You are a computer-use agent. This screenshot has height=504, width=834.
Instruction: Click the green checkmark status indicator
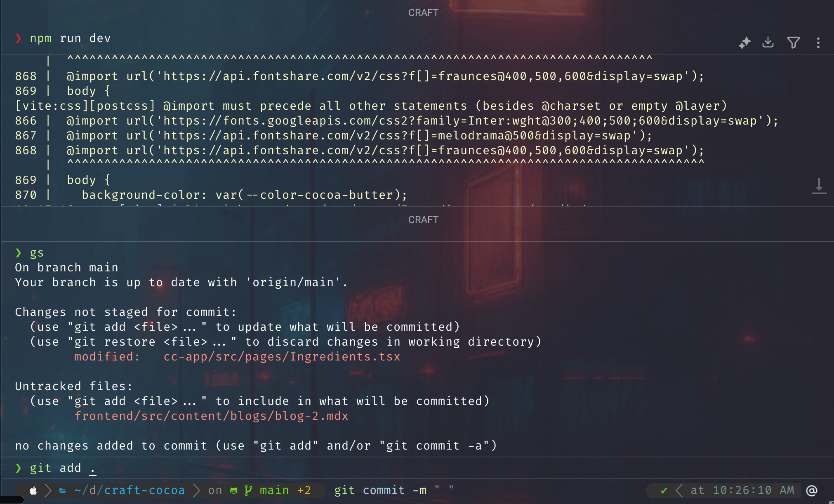pos(664,490)
